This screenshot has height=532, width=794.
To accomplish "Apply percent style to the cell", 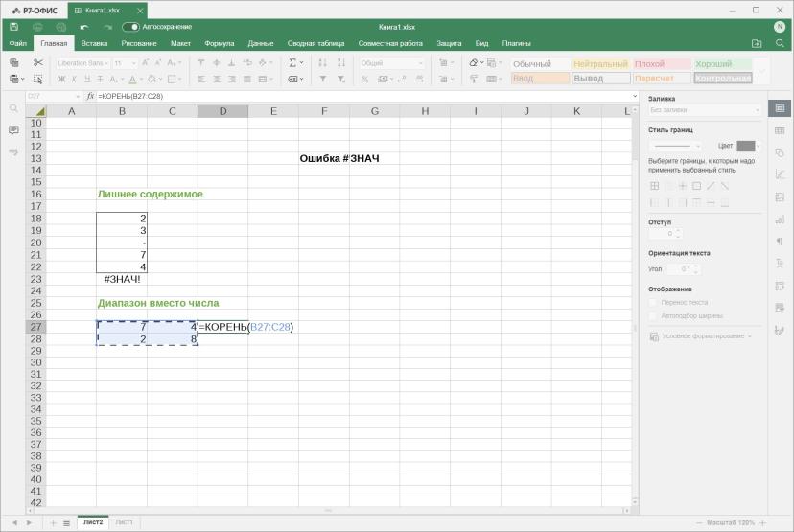I will click(x=364, y=79).
